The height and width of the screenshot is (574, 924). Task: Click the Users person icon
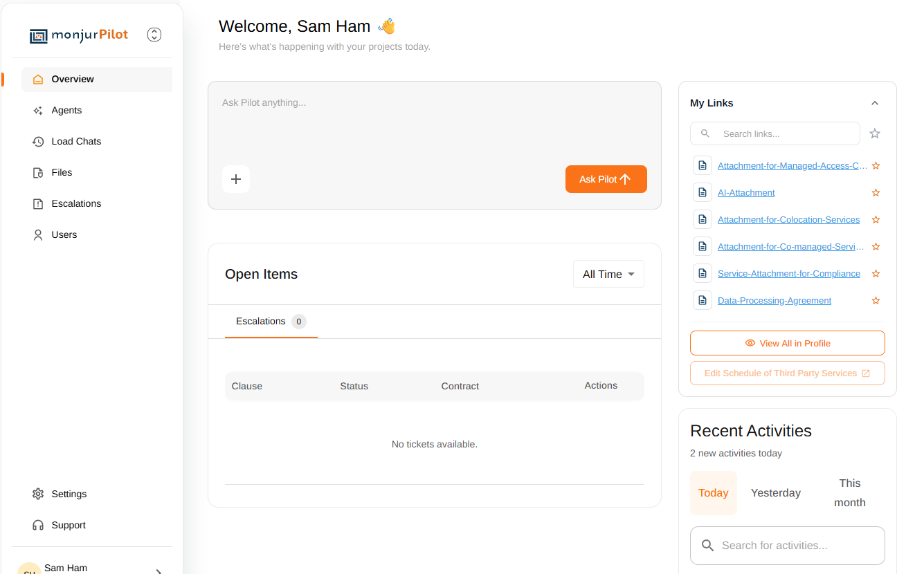pos(38,235)
